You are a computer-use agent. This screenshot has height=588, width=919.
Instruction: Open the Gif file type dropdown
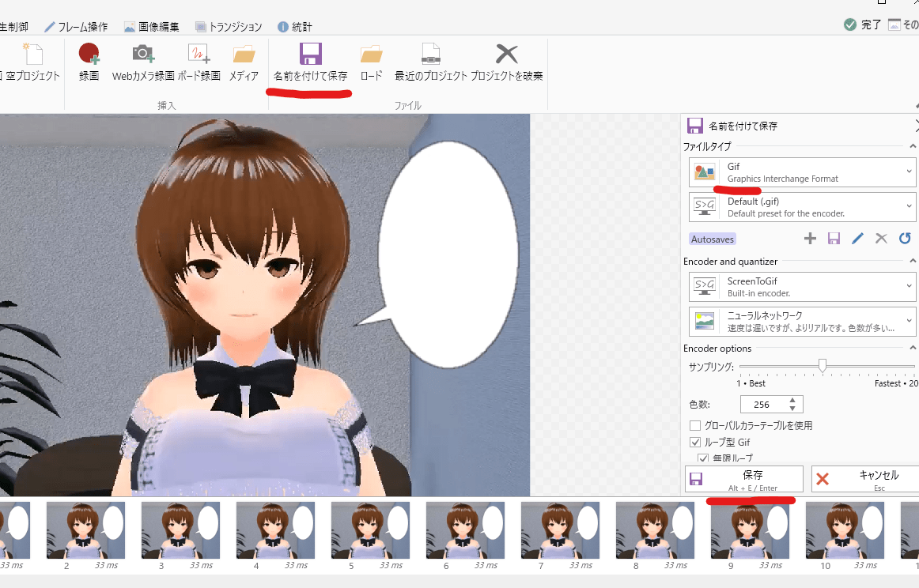pyautogui.click(x=802, y=172)
